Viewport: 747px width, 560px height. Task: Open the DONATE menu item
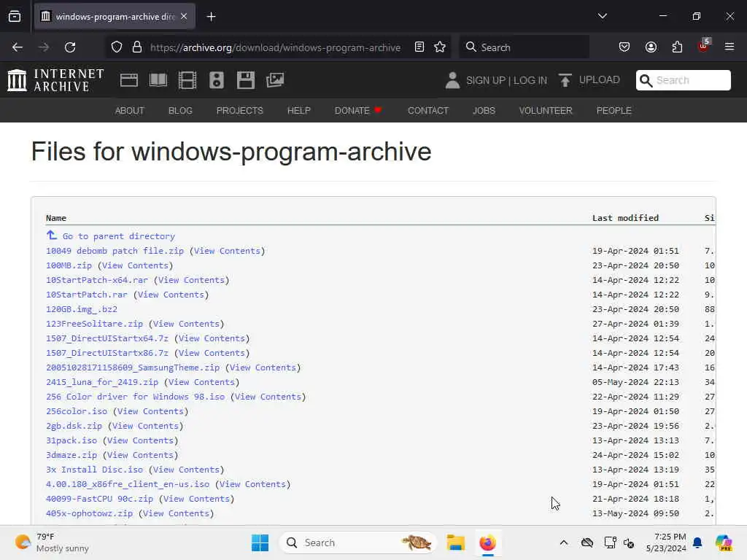357,111
